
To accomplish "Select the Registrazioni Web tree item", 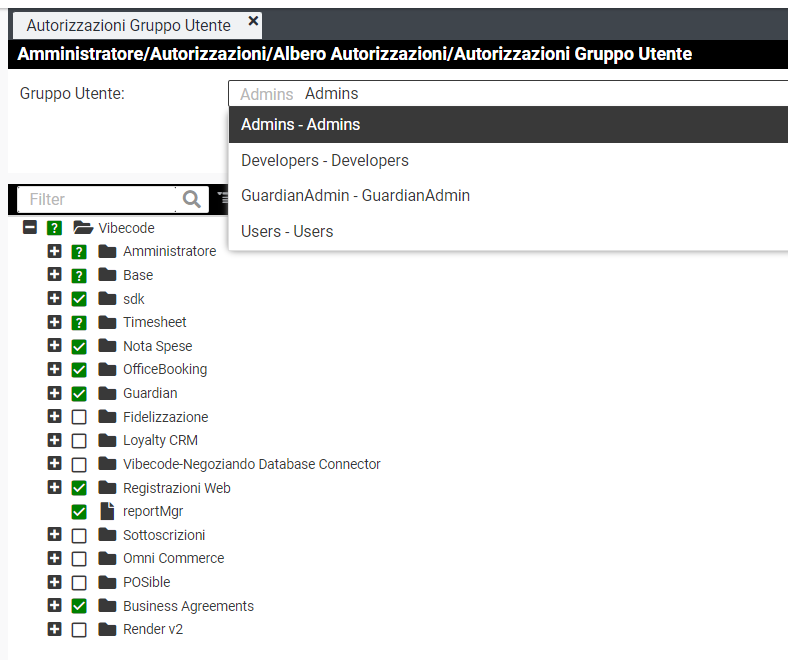I will point(176,488).
